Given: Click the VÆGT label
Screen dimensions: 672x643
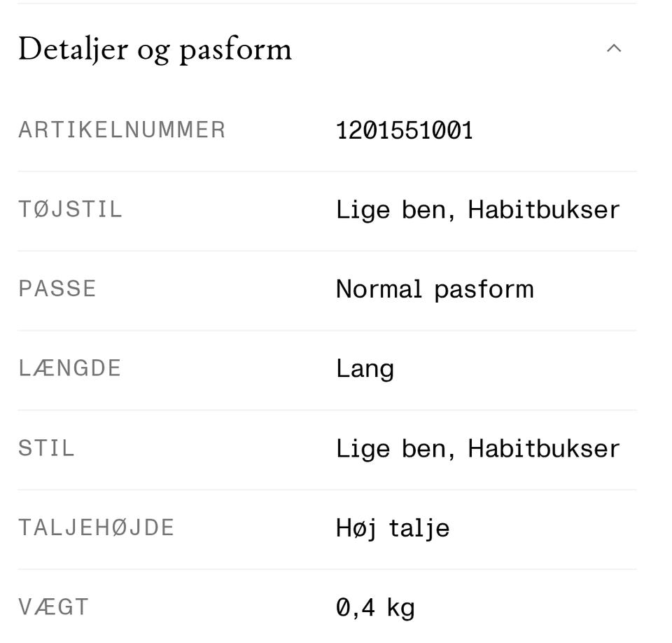Looking at the screenshot, I should [x=54, y=607].
